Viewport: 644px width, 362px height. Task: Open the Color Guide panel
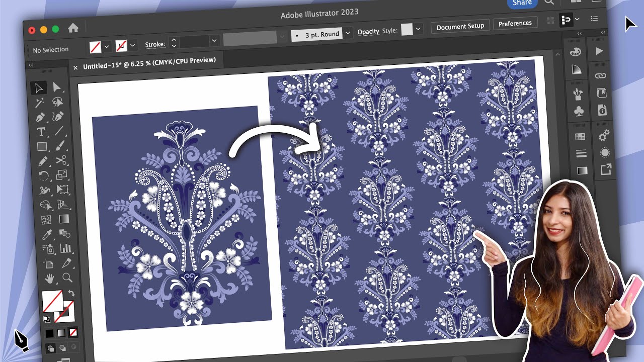[x=577, y=69]
